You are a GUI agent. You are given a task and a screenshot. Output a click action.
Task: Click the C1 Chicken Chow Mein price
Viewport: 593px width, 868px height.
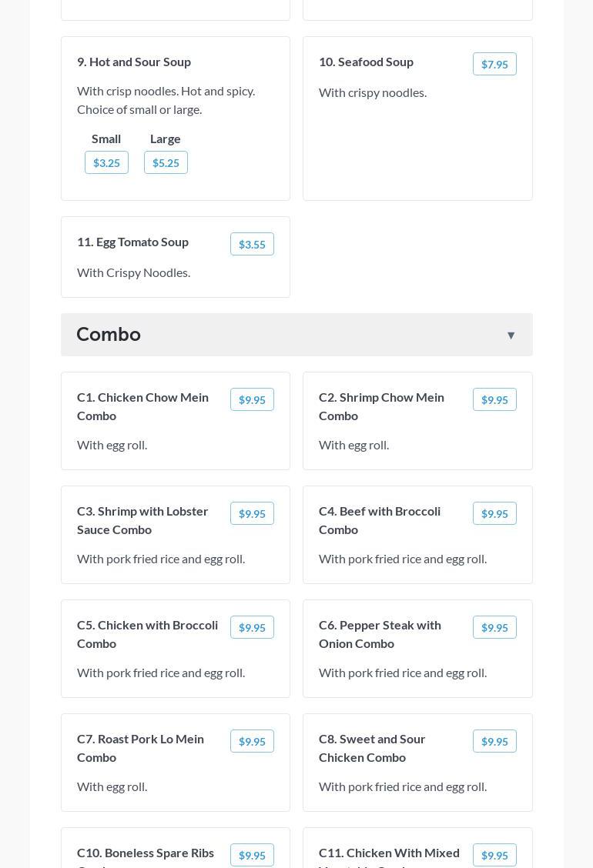click(252, 399)
